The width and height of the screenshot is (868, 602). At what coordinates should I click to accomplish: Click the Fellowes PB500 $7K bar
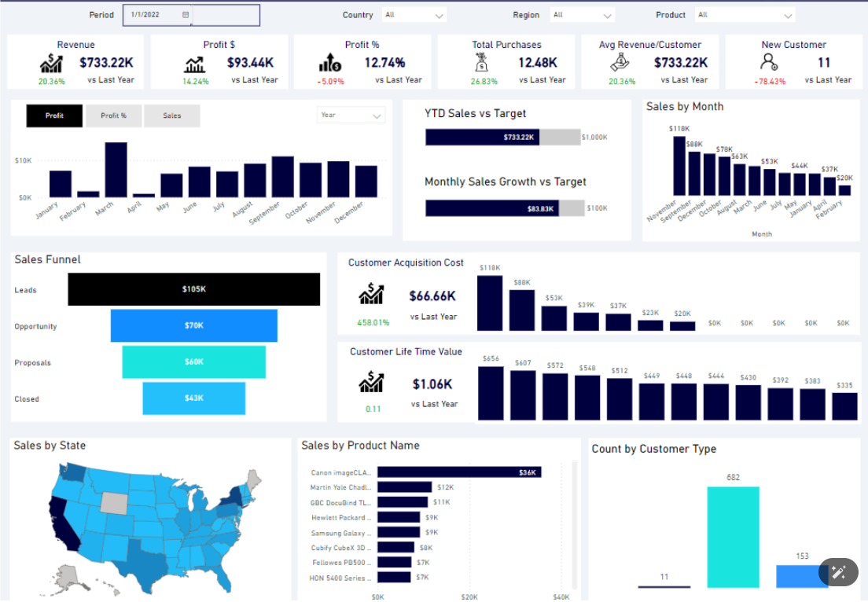tap(394, 562)
